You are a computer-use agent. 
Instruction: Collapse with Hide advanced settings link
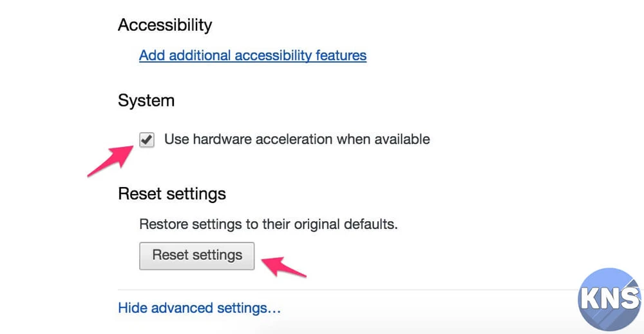click(x=199, y=308)
